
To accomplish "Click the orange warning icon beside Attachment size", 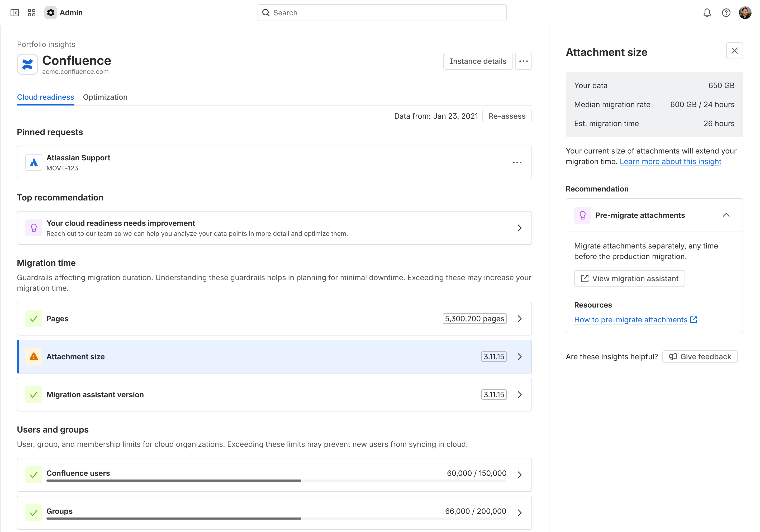I will 34,357.
